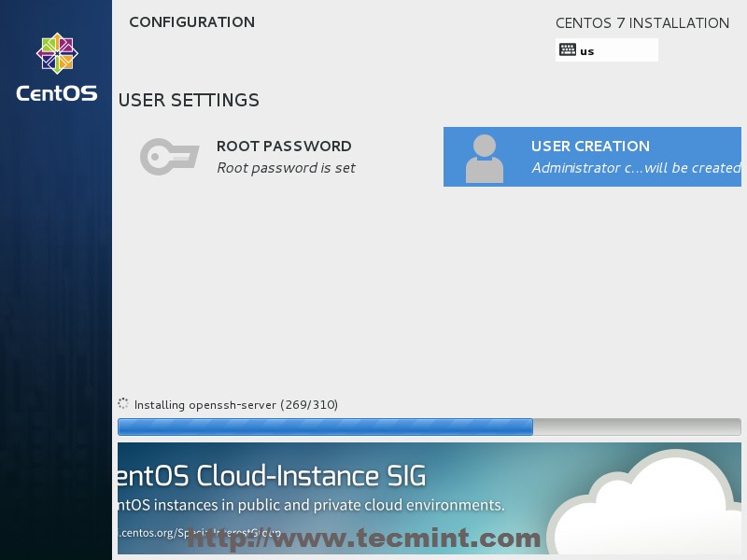747x560 pixels.
Task: Click the unfilled gray part of progress bar
Action: [636, 427]
